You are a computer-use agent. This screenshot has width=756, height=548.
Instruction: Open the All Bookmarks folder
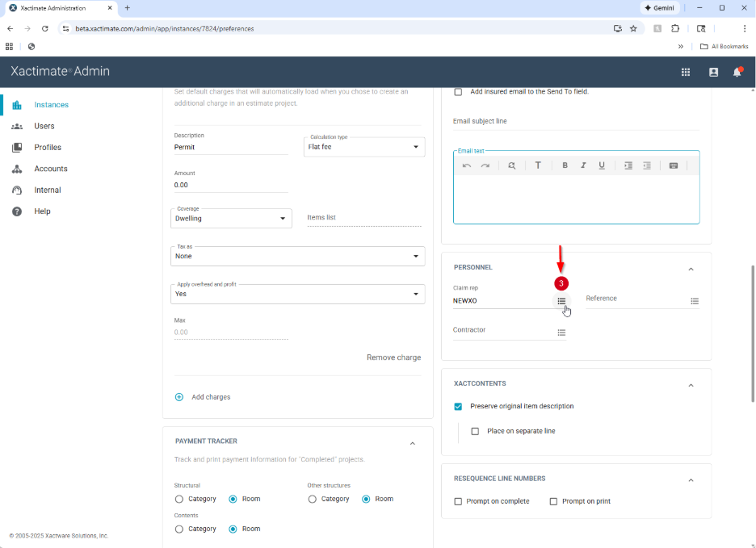pos(724,46)
